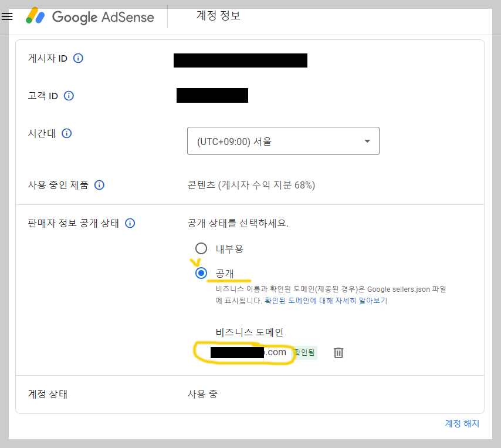Select the 공개 radio option
Viewport: 501px width, 448px height.
tap(201, 273)
